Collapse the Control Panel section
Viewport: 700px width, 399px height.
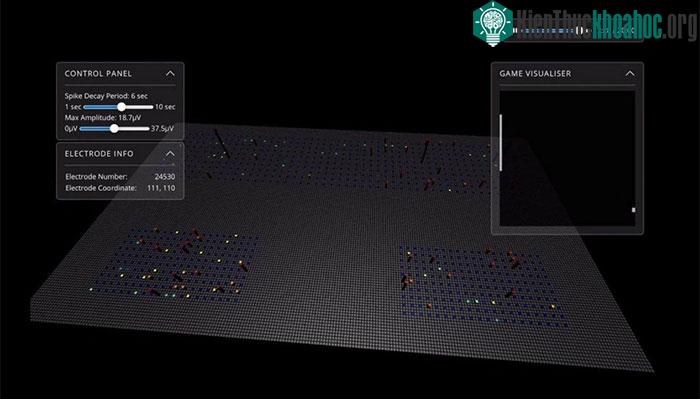tap(170, 74)
